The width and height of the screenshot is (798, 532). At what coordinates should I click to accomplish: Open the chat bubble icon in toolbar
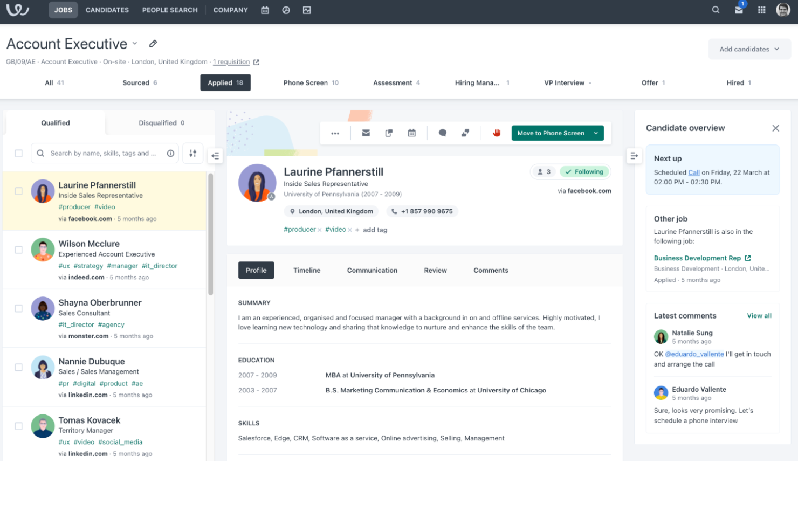point(442,133)
